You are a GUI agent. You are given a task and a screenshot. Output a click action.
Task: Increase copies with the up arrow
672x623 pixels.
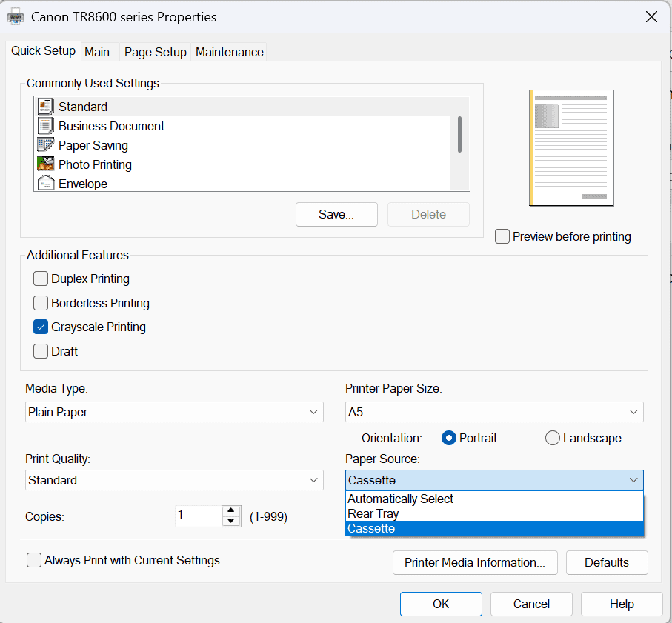click(x=232, y=510)
